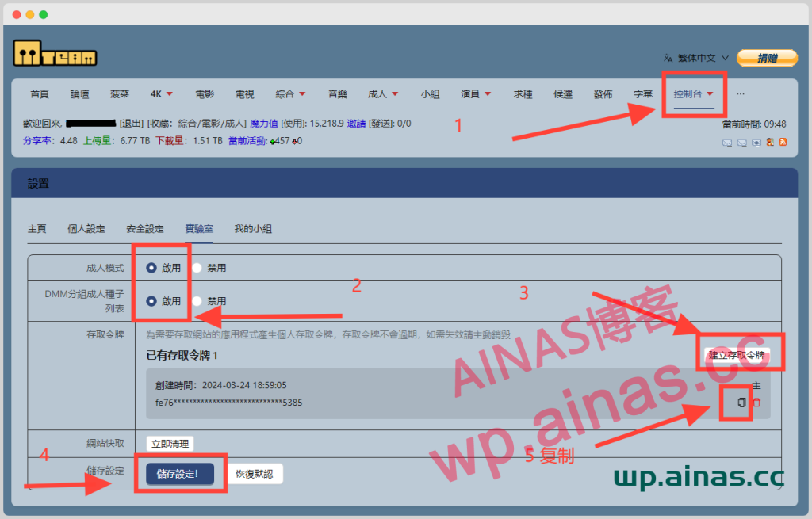The width and height of the screenshot is (812, 519).
Task: Click the 捐贈 donate button
Action: pyautogui.click(x=767, y=58)
